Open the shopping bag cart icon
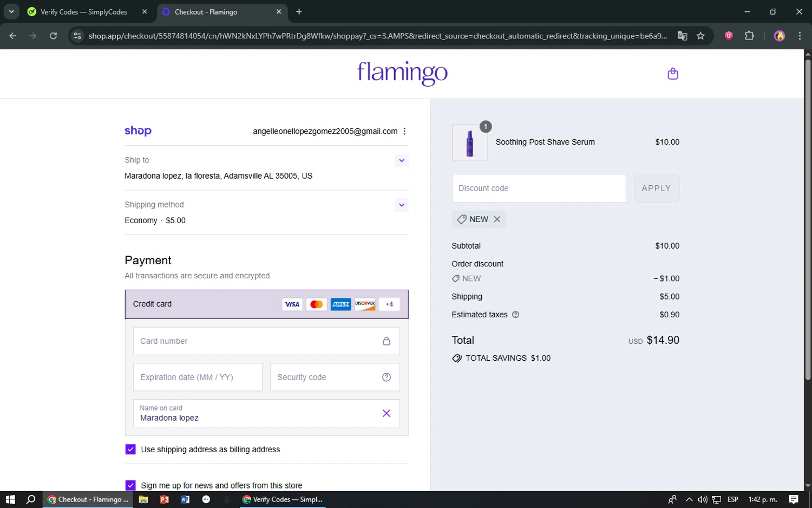812x508 pixels. [x=673, y=74]
